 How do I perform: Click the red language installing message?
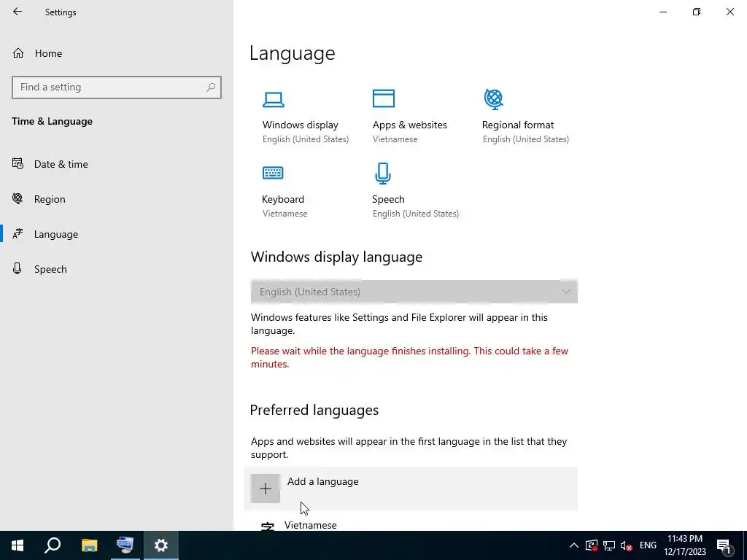[410, 357]
